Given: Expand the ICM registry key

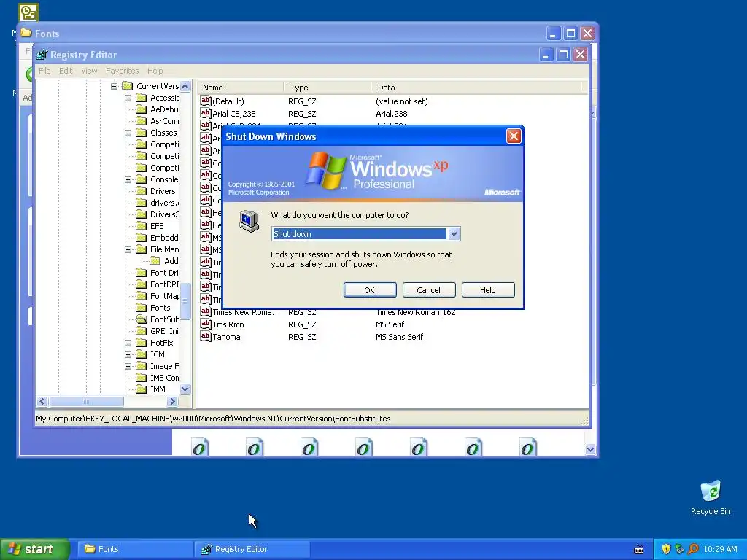Looking at the screenshot, I should coord(128,355).
